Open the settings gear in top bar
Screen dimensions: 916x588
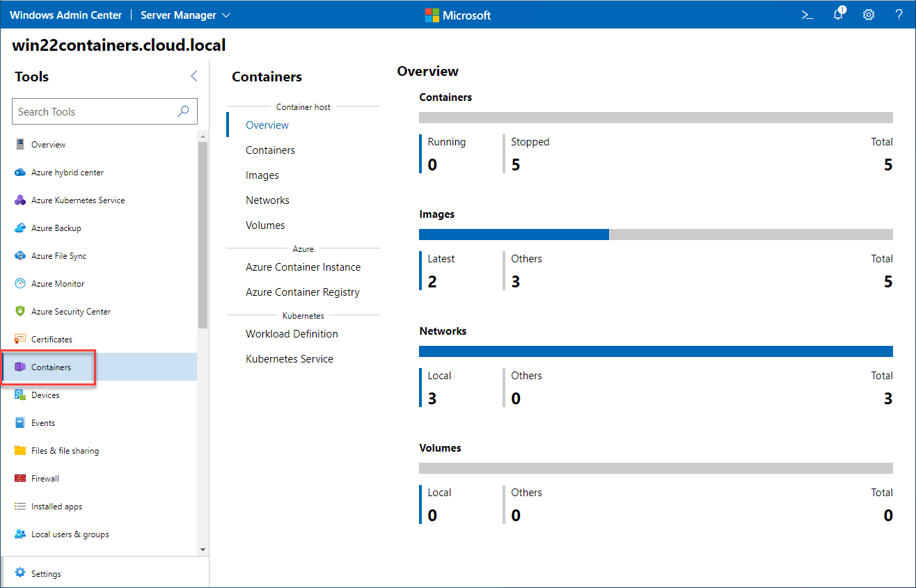pyautogui.click(x=869, y=15)
